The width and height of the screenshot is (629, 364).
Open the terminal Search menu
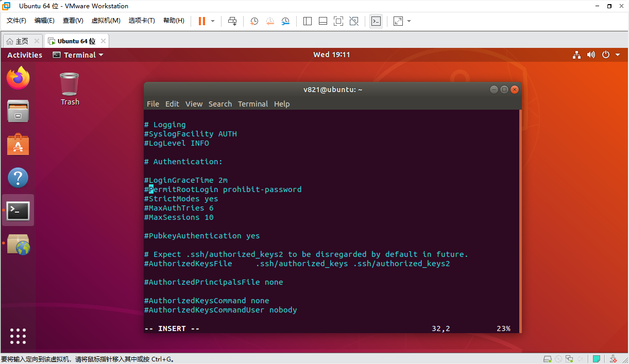click(220, 104)
